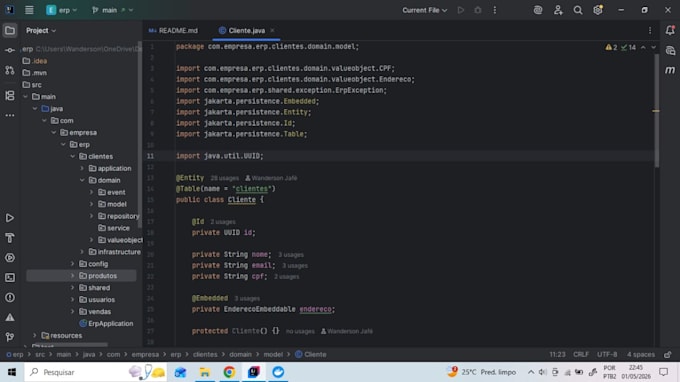Open the spiral assistant icon on the right stripe
680x382 pixels.
coord(670,50)
